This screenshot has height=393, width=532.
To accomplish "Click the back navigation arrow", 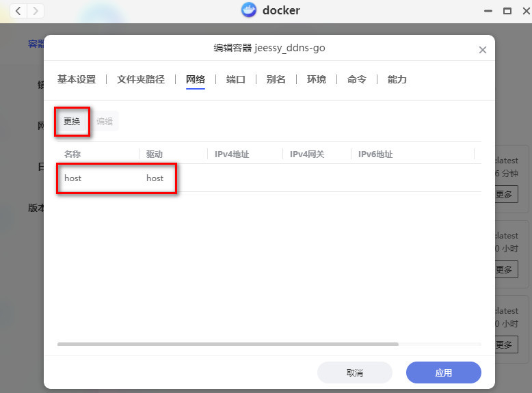I will (x=18, y=11).
